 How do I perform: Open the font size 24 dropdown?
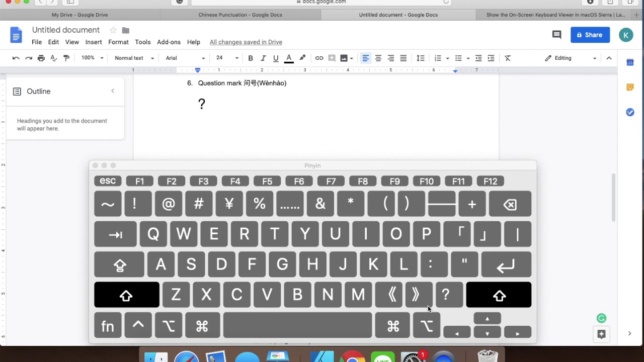227,58
